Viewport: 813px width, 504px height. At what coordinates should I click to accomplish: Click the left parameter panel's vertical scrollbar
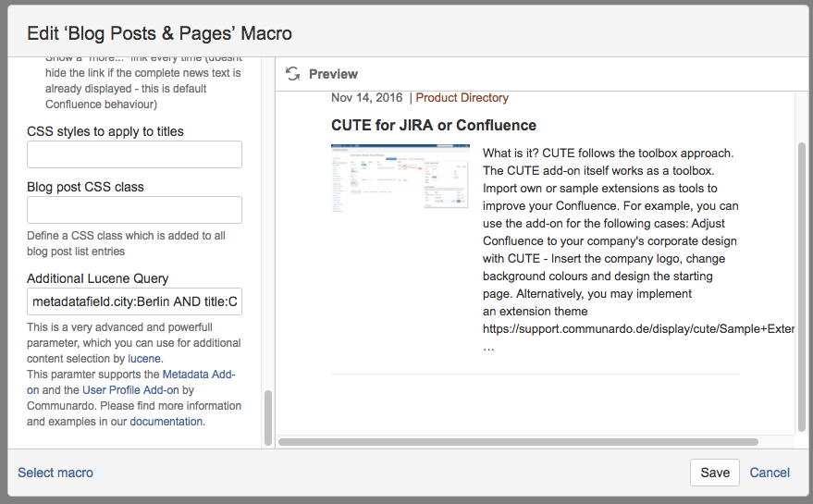click(268, 416)
